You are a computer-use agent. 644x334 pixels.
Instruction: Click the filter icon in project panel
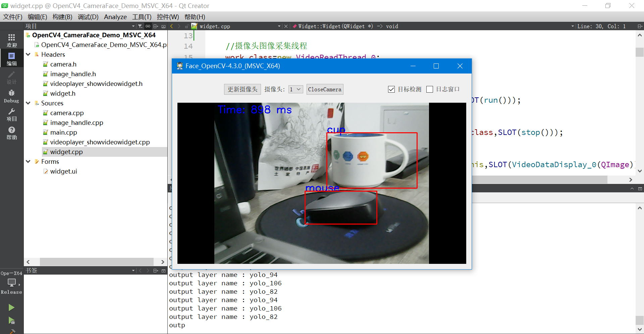click(140, 26)
